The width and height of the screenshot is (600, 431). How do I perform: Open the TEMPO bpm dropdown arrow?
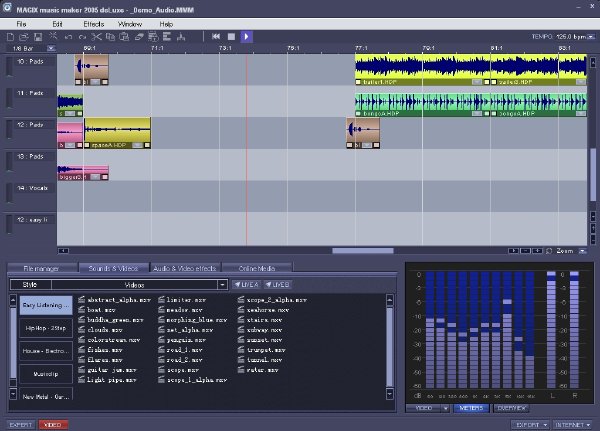pos(591,37)
